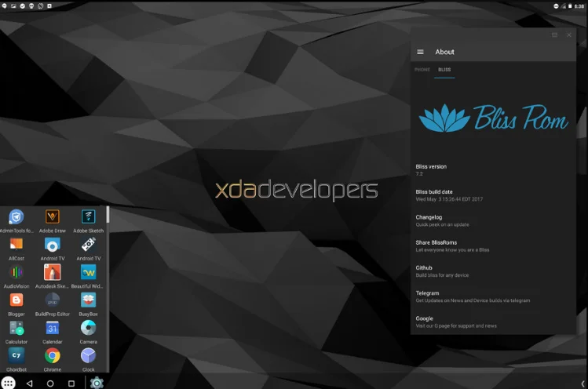This screenshot has height=389, width=588.
Task: Click the battery icon in status bar
Action: click(570, 6)
